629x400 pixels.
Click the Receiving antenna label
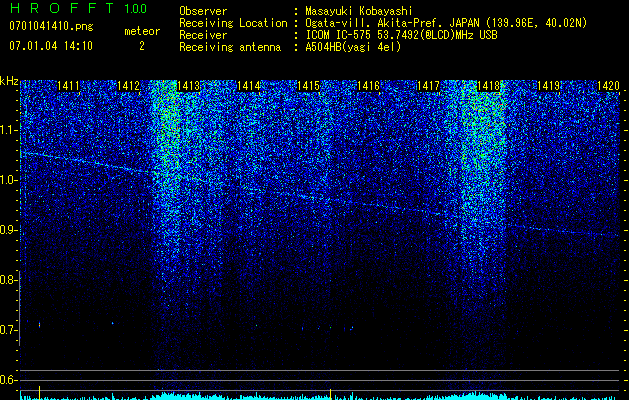[x=230, y=47]
